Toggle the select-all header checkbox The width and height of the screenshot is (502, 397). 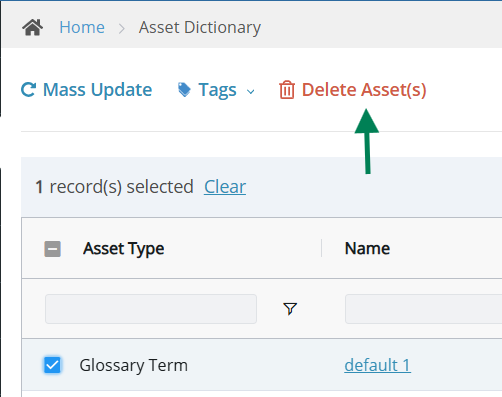point(53,249)
